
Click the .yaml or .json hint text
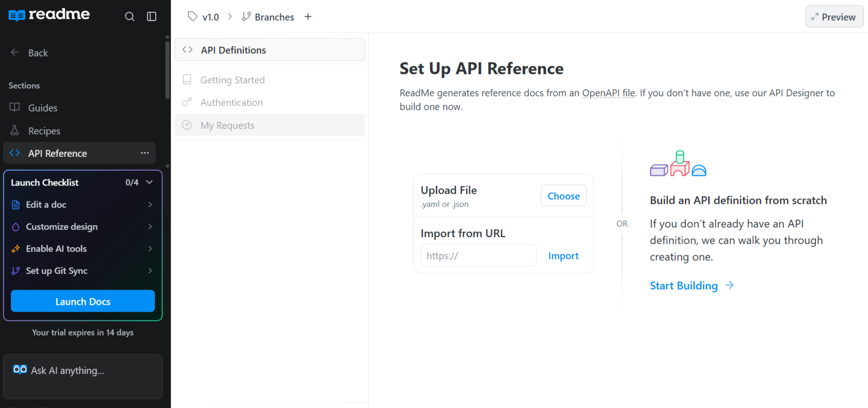(x=444, y=204)
